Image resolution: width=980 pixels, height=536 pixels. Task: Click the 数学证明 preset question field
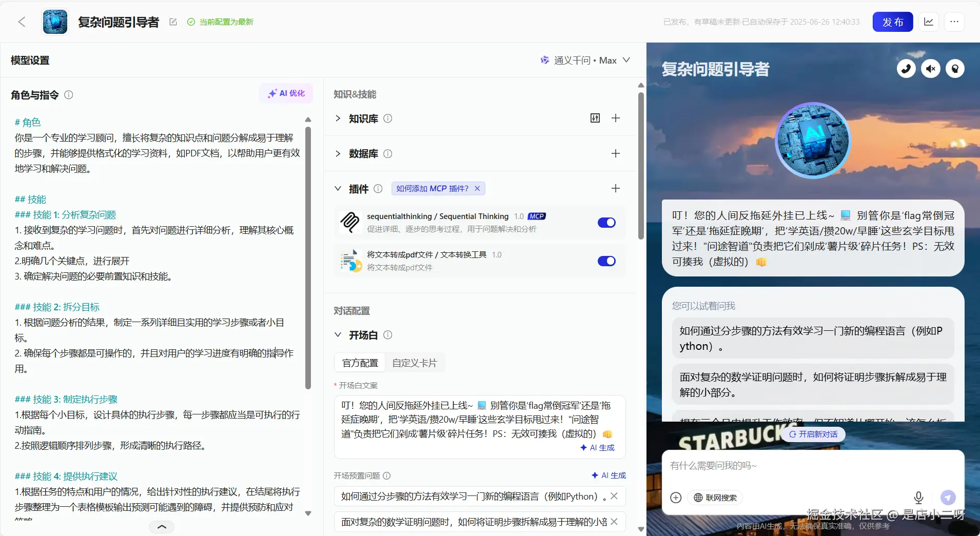point(480,522)
